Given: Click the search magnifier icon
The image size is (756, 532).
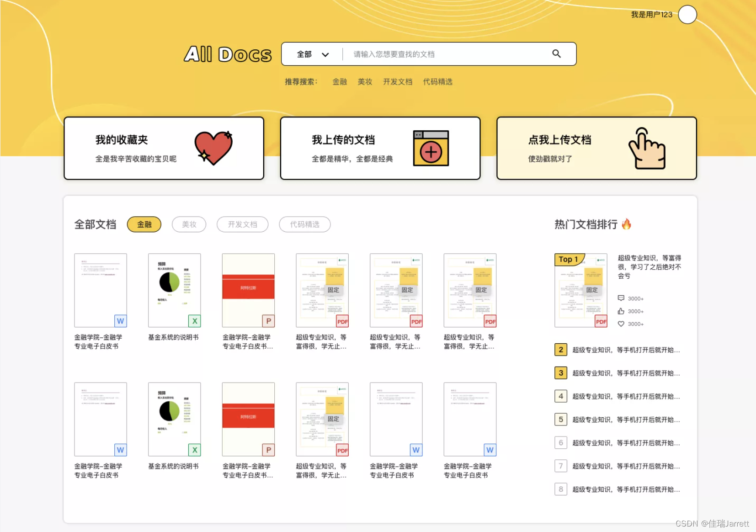Looking at the screenshot, I should pos(557,53).
